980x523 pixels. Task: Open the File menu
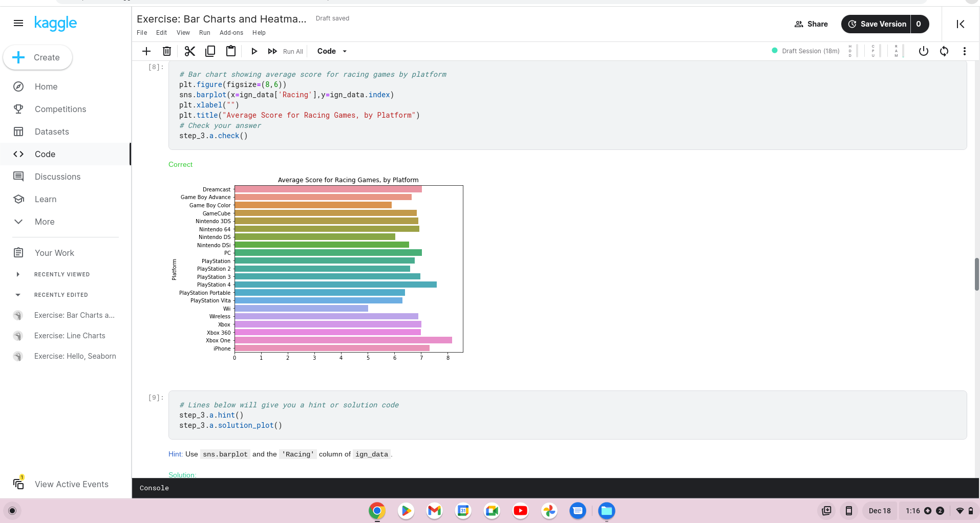point(142,33)
